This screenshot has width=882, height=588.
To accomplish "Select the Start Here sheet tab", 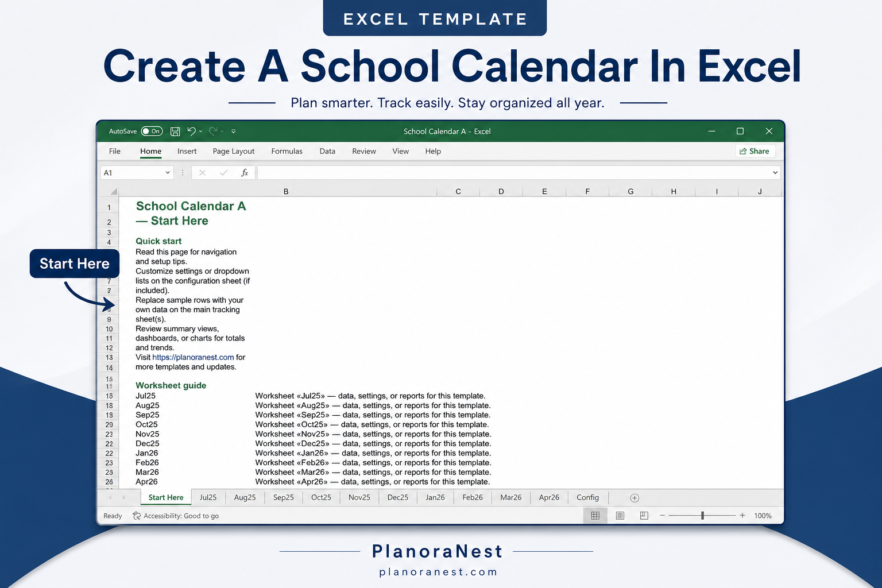I will (x=166, y=497).
